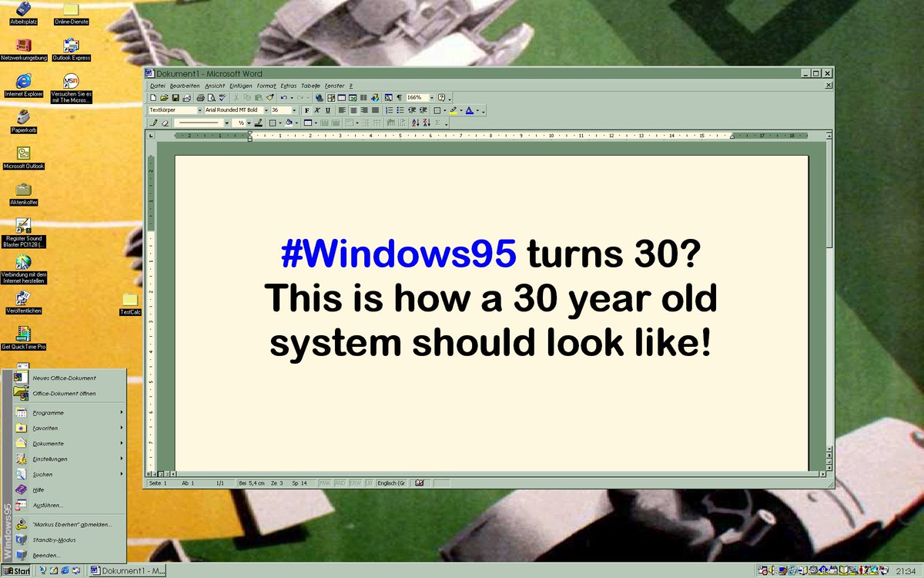Toggle center alignment
This screenshot has width=924, height=578.
(x=353, y=110)
